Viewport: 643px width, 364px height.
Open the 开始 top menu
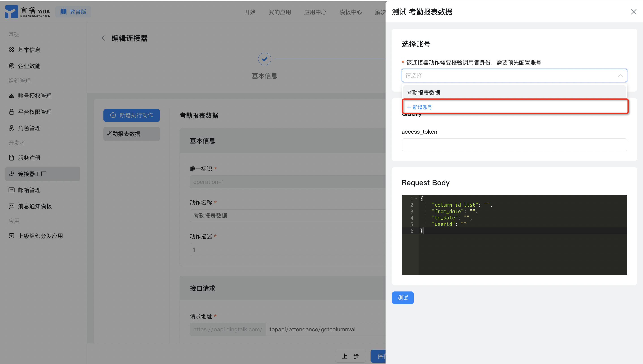point(250,12)
